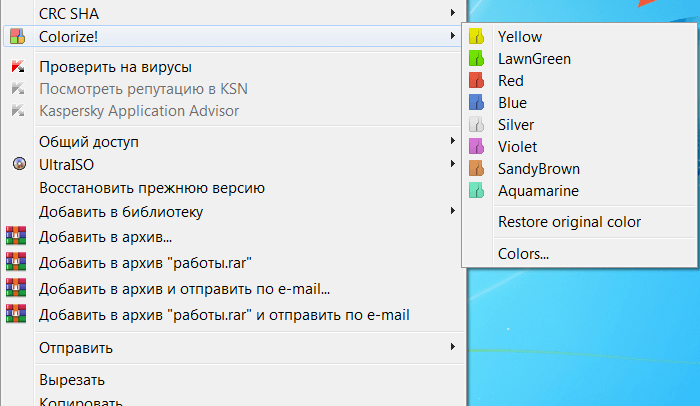Viewport: 700px width, 406px height.
Task: Click the SandyBrown folder icon
Action: click(x=476, y=168)
